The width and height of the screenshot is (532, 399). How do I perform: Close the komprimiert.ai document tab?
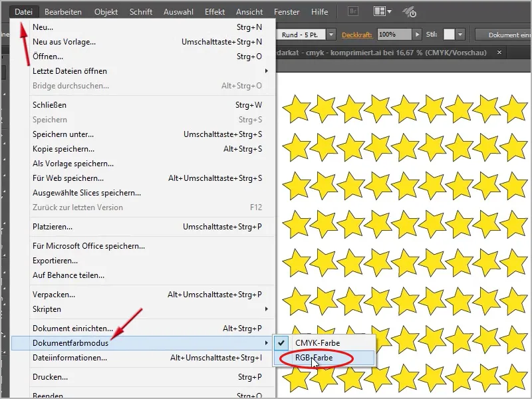[499, 53]
